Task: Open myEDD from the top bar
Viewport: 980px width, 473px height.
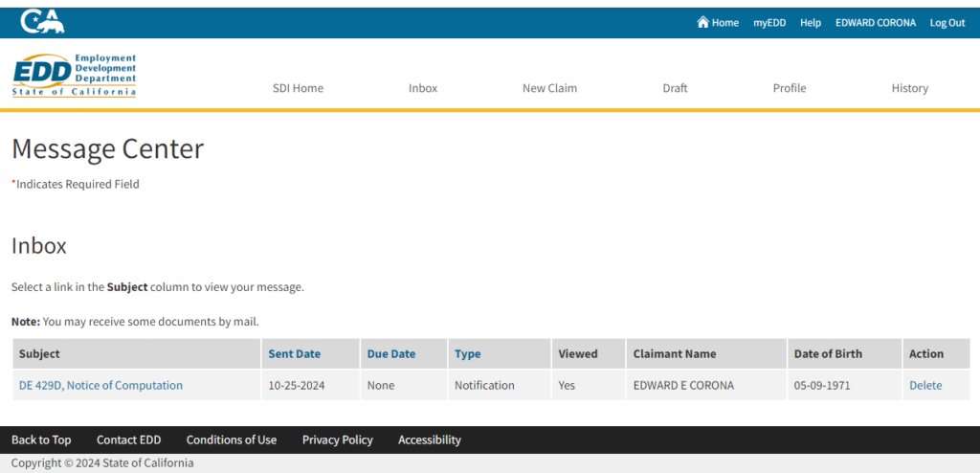Action: [x=768, y=23]
